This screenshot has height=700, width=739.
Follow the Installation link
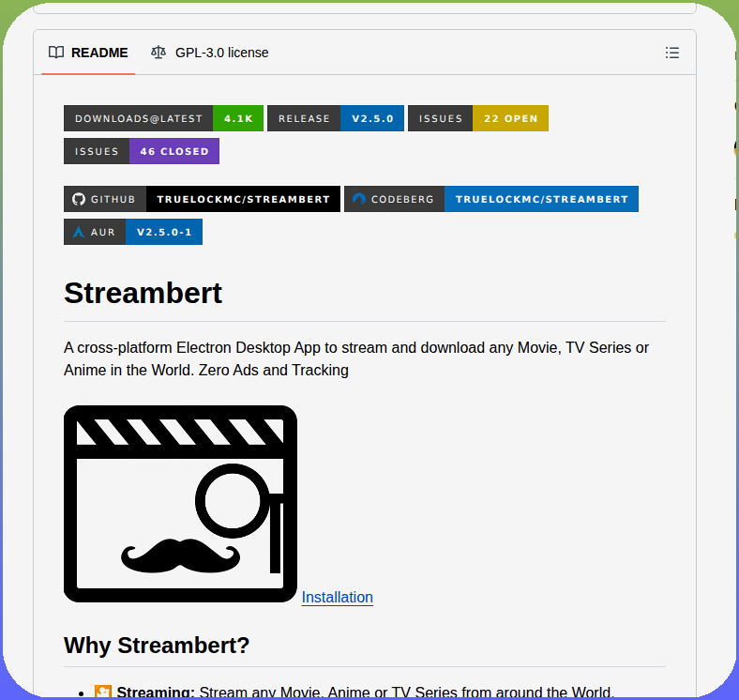click(x=338, y=597)
